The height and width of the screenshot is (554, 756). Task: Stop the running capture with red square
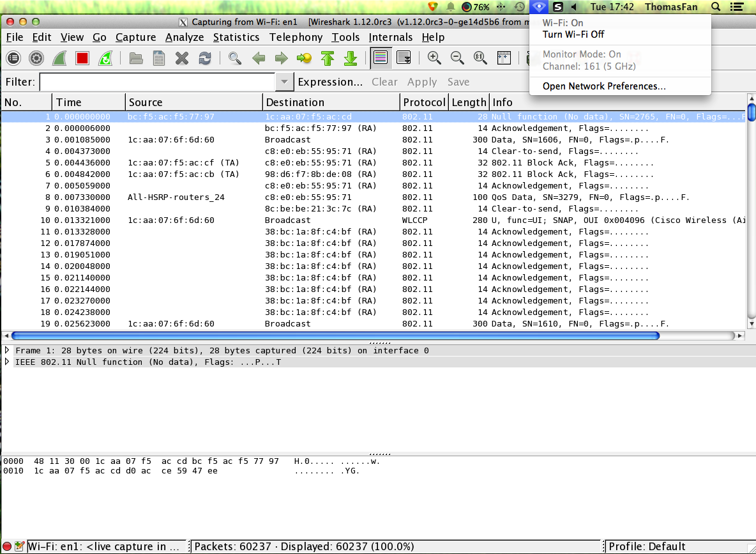[x=82, y=58]
